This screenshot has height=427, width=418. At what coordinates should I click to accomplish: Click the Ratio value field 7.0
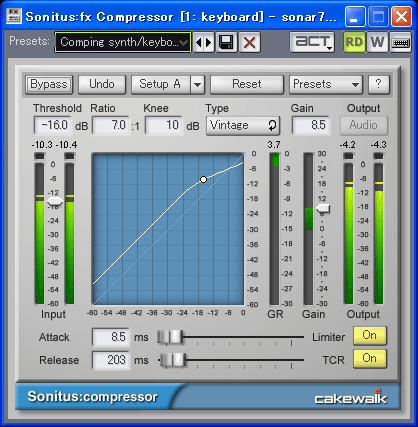(111, 125)
